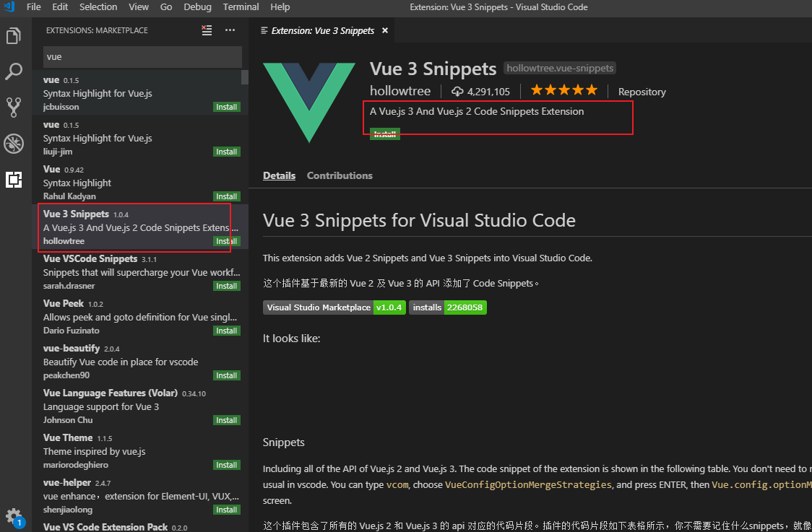Open the Debug view in activity bar
The width and height of the screenshot is (812, 532).
click(14, 144)
